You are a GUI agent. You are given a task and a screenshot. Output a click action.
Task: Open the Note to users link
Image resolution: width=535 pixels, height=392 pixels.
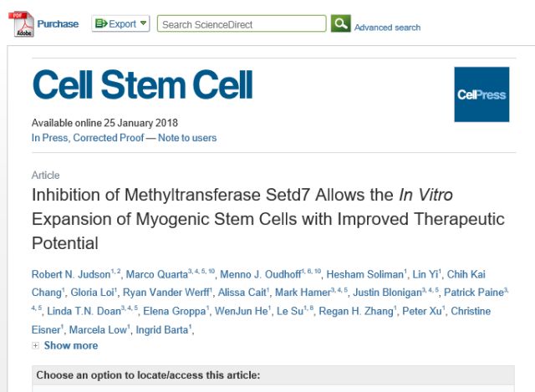point(186,138)
